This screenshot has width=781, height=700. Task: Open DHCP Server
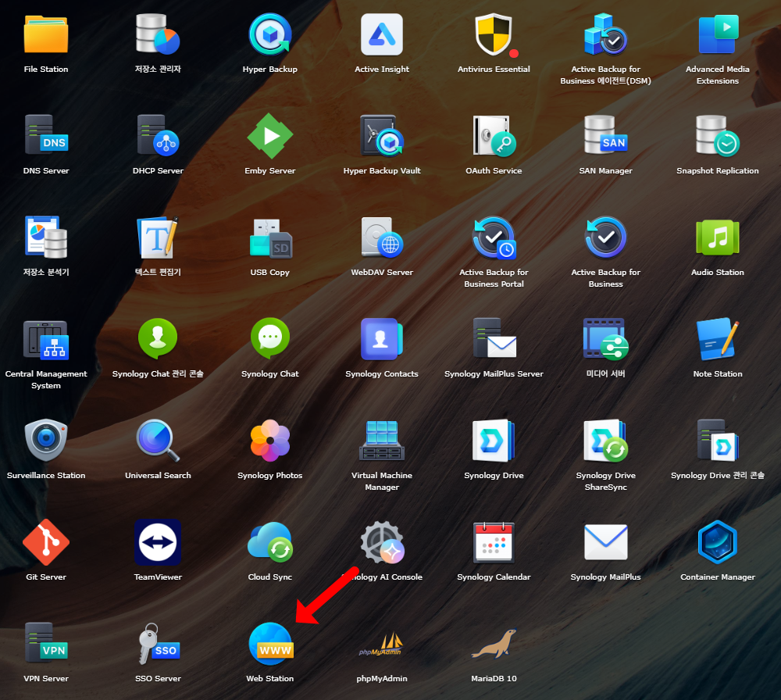tap(158, 135)
